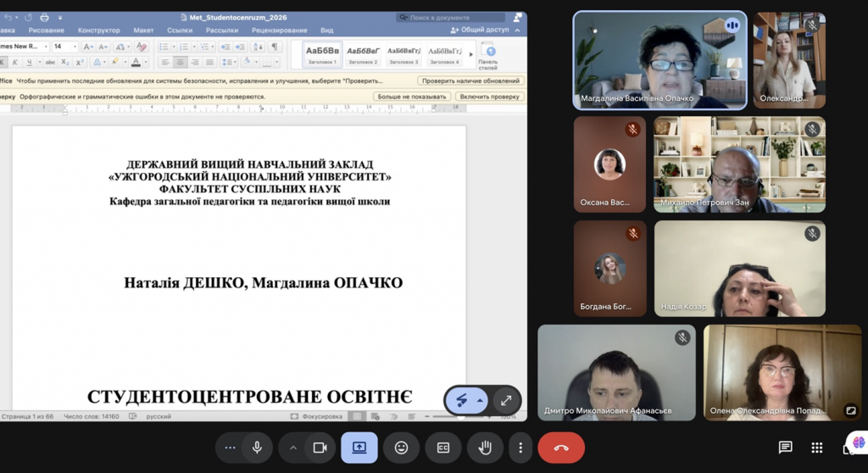Click Больше не показывать button

411,97
